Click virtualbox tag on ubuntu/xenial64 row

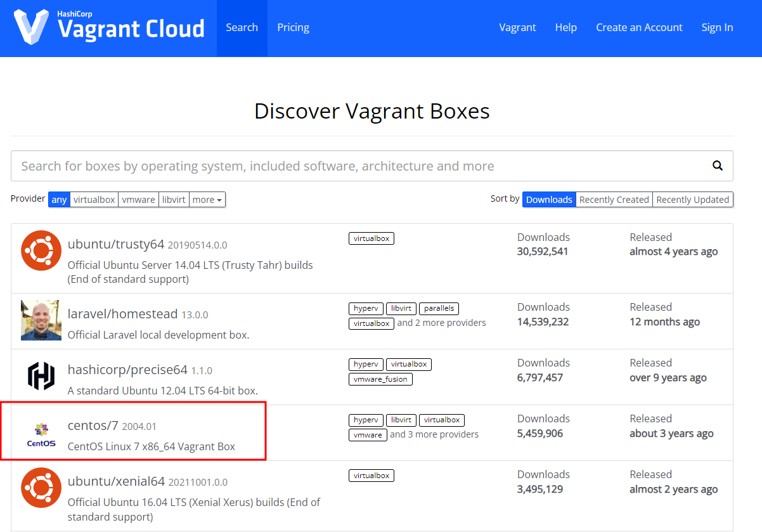(371, 476)
